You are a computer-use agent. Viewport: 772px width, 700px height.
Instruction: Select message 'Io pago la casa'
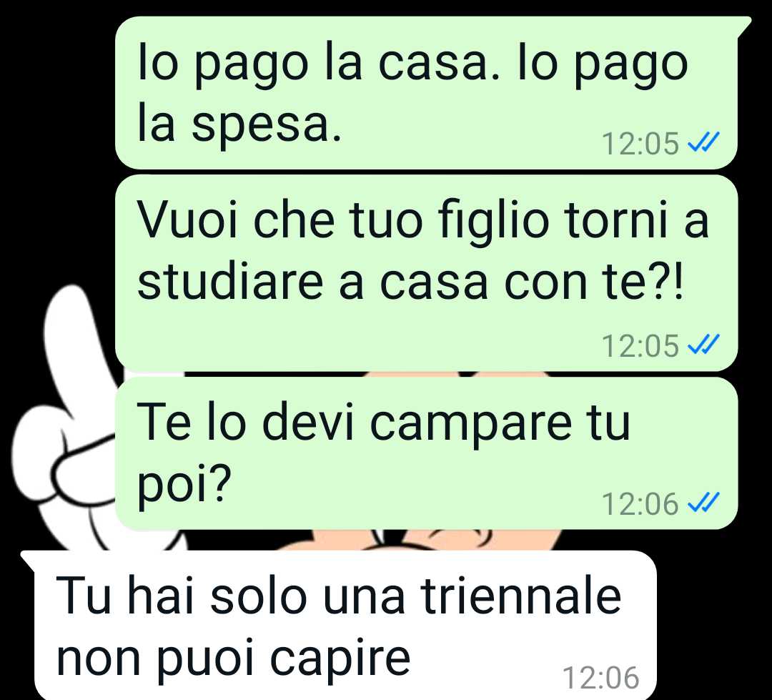tap(426, 93)
